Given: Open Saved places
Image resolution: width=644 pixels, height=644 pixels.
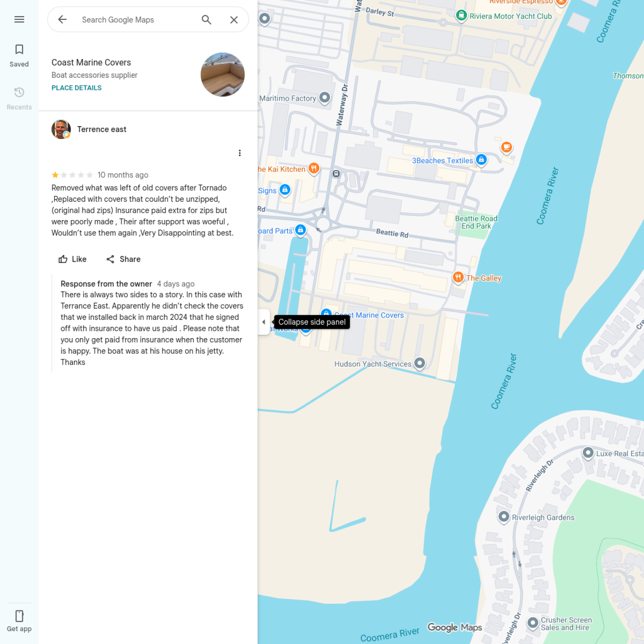Looking at the screenshot, I should click(19, 55).
